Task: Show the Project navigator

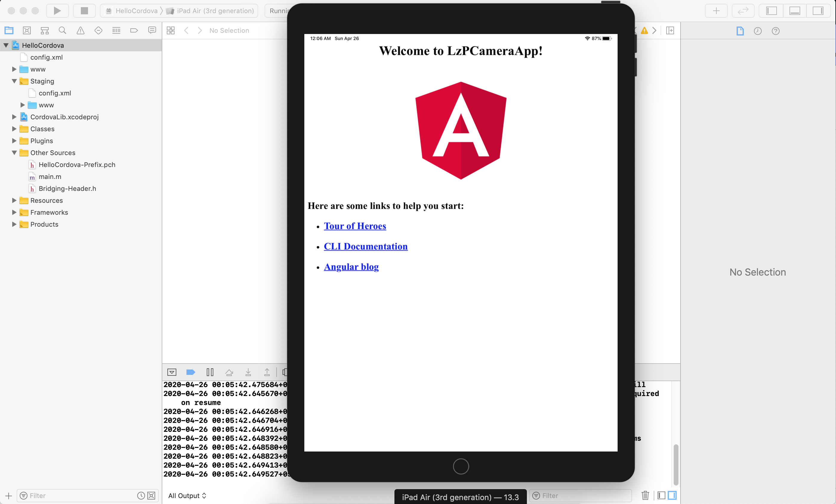Action: tap(9, 30)
